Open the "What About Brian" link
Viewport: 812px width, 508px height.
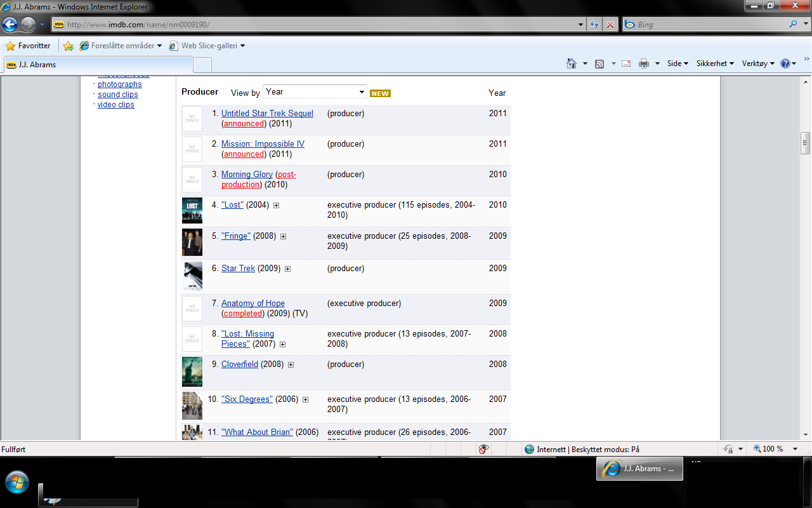(257, 432)
